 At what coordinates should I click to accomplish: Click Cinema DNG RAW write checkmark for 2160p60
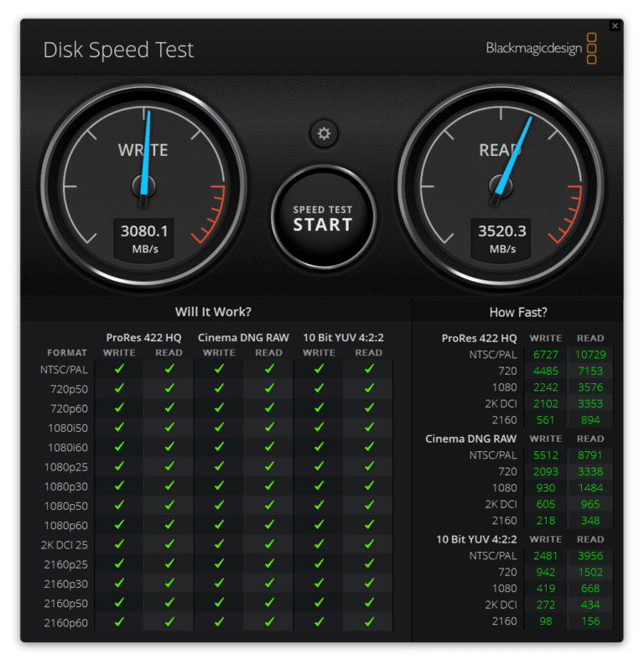219,622
